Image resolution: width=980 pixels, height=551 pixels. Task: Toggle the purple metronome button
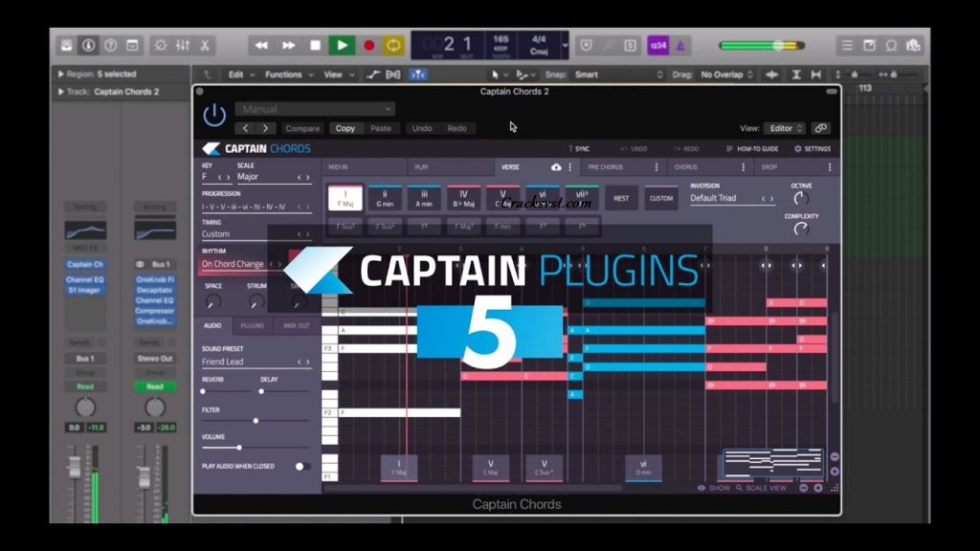pos(680,45)
